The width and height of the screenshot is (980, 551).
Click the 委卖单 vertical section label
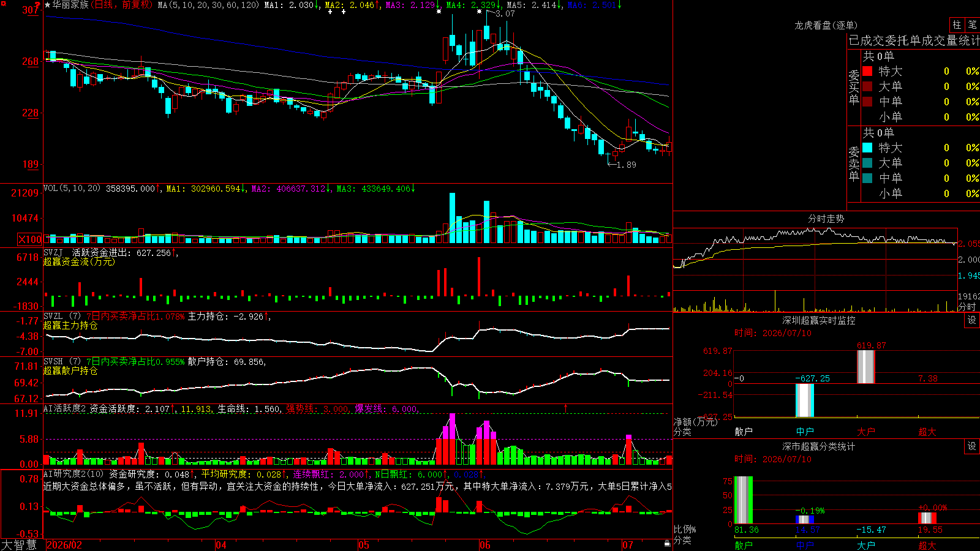(854, 163)
